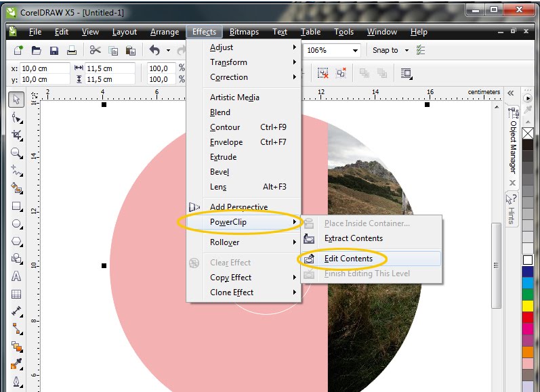Pick the dark blue color swatch
Viewport: 540px width, 392px height.
pyautogui.click(x=528, y=271)
